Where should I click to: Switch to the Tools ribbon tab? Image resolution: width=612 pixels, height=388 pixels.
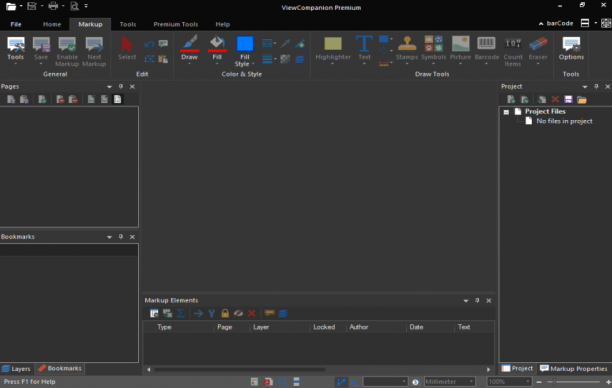pos(128,24)
